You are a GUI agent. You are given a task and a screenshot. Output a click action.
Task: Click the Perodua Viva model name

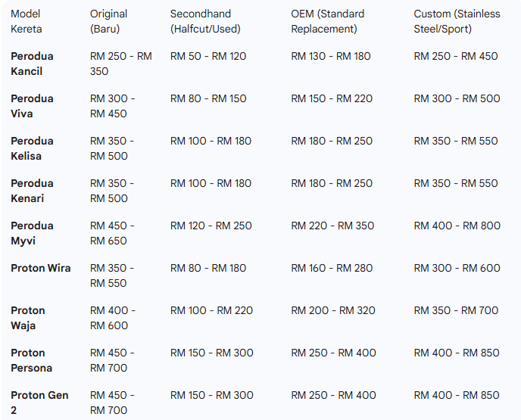(x=32, y=106)
